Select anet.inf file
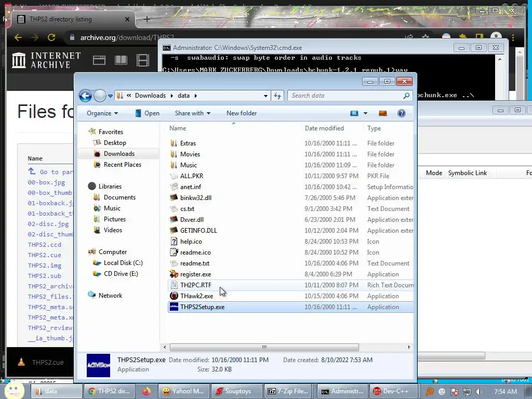This screenshot has width=532, height=399. pos(191,187)
